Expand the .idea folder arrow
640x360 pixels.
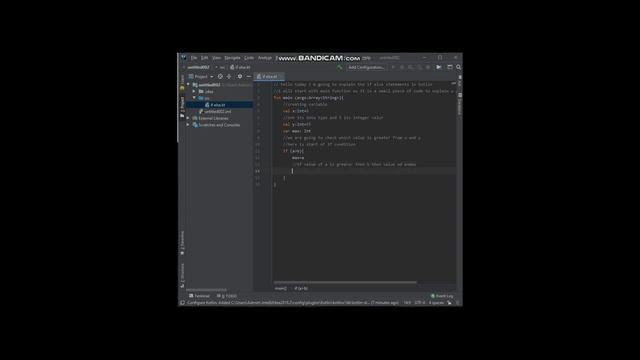[194, 91]
